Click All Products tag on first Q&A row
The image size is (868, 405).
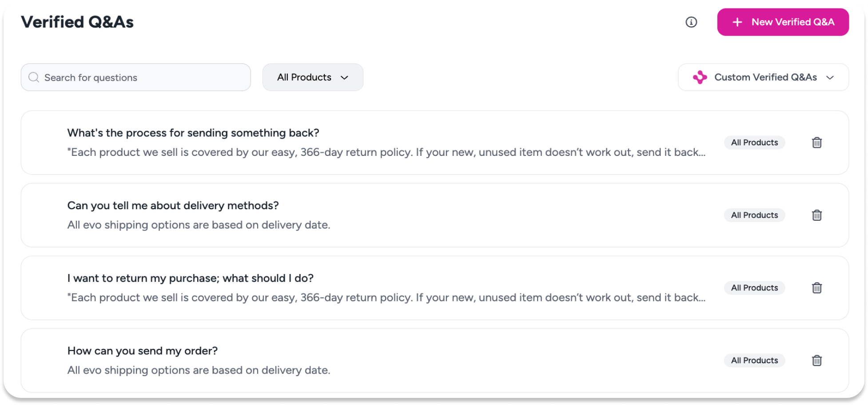tap(754, 143)
